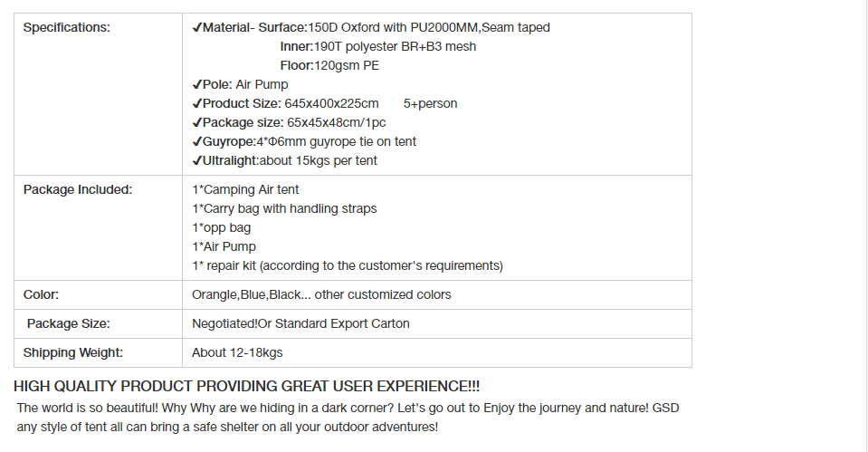Image resolution: width=868 pixels, height=452 pixels.
Task: Click the checkmark next to Guyrope
Action: pyautogui.click(x=196, y=142)
